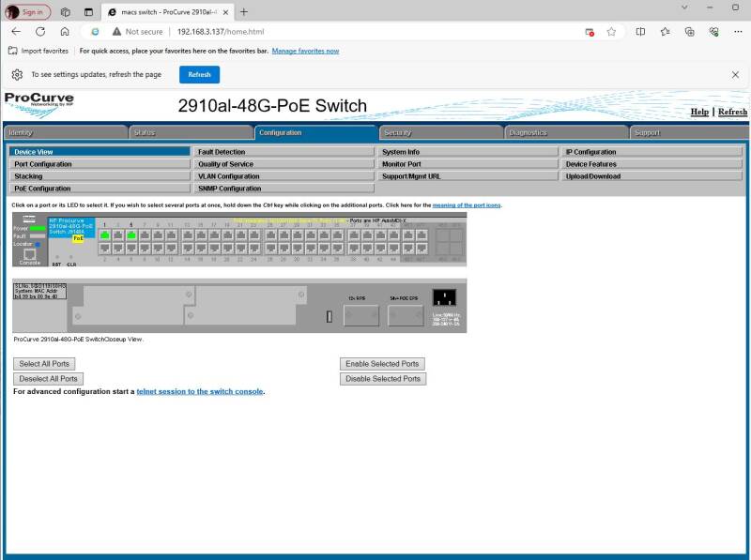Select port 13 in top row
Screen dimensions: 751x560
[189, 235]
